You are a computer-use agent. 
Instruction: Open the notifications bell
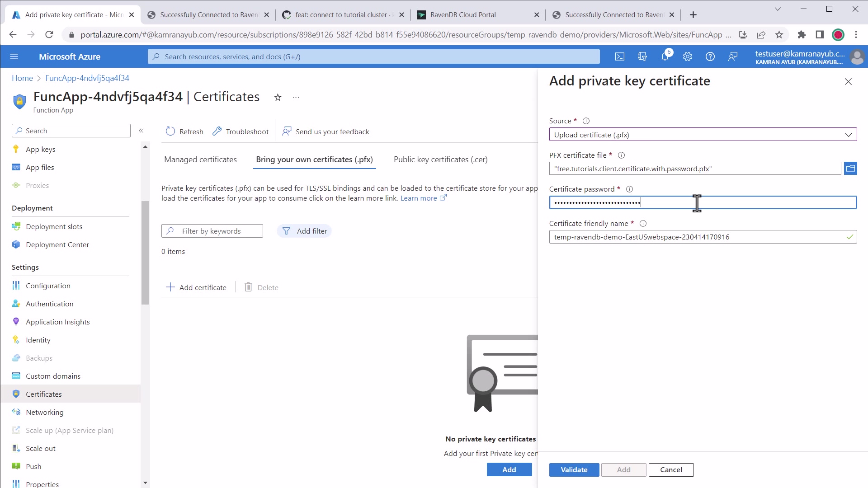tap(665, 56)
